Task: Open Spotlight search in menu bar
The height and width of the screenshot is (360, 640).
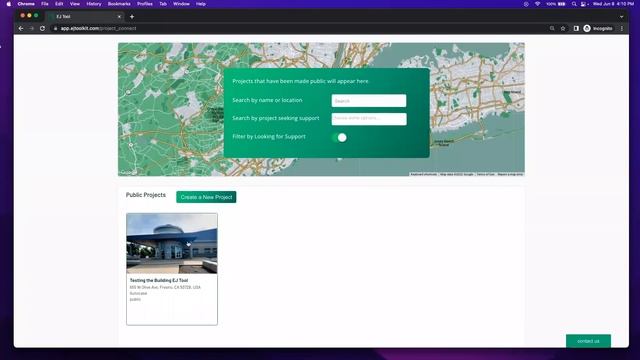Action: [574, 4]
